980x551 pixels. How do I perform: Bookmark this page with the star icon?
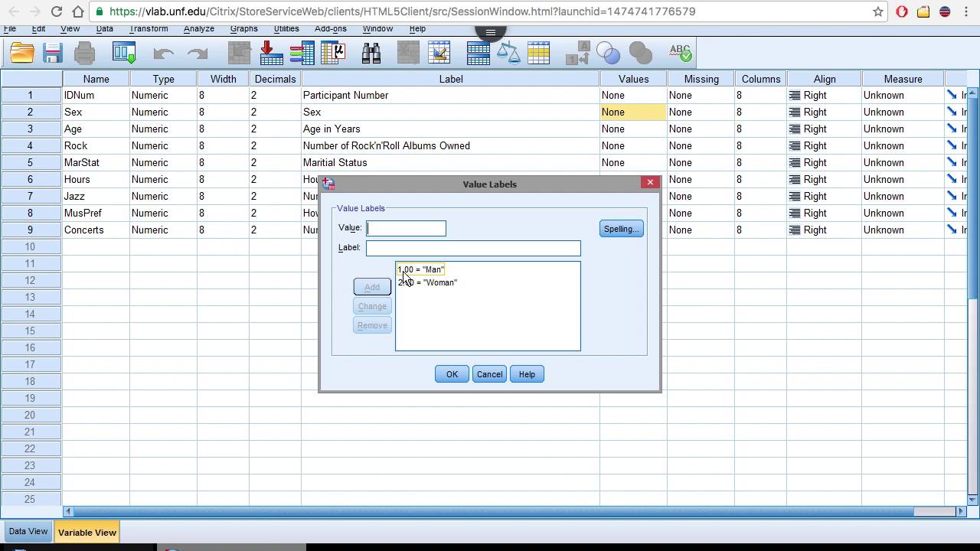[x=878, y=11]
